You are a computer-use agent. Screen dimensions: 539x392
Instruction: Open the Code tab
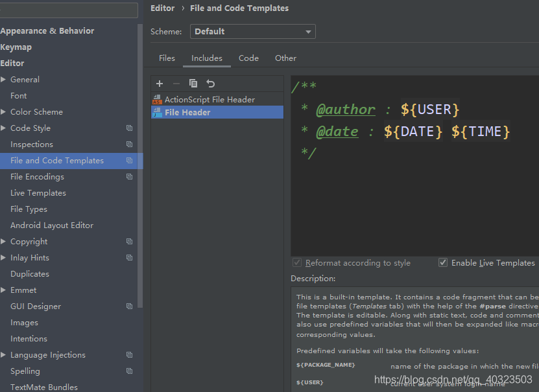click(248, 58)
